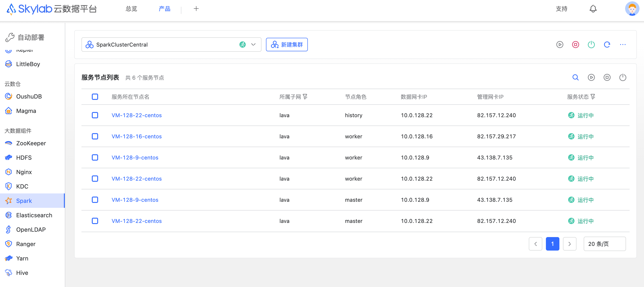Start selected nodes via list play icon
Viewport: 644px width, 287px height.
591,78
